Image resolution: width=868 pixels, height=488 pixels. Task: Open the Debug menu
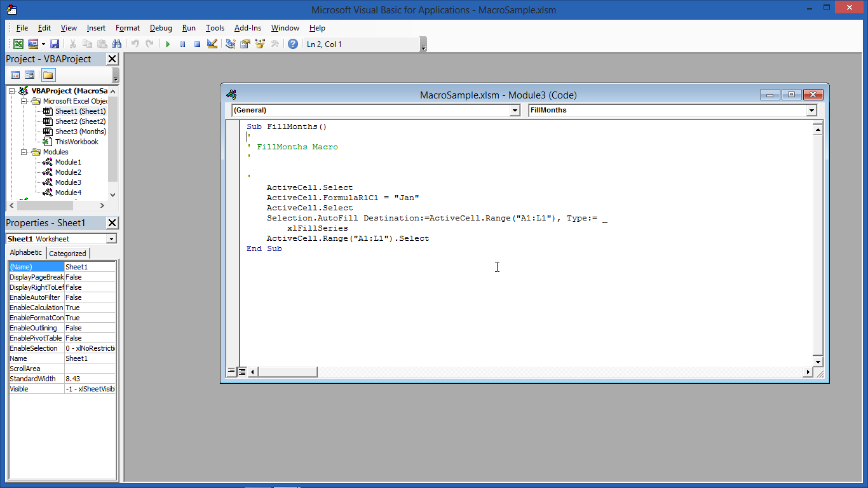point(161,27)
